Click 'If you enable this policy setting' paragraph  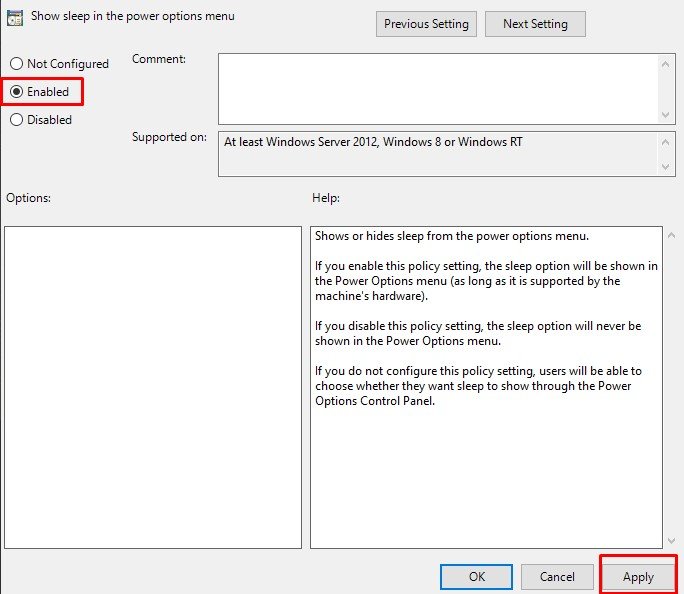[486, 281]
